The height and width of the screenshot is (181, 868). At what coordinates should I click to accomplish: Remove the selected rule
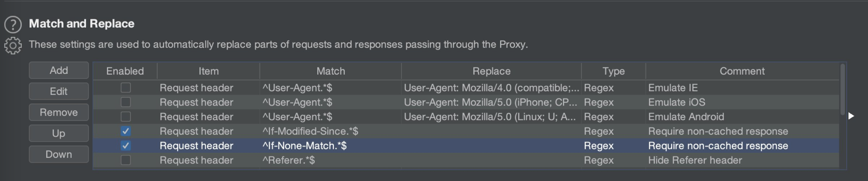tap(59, 112)
